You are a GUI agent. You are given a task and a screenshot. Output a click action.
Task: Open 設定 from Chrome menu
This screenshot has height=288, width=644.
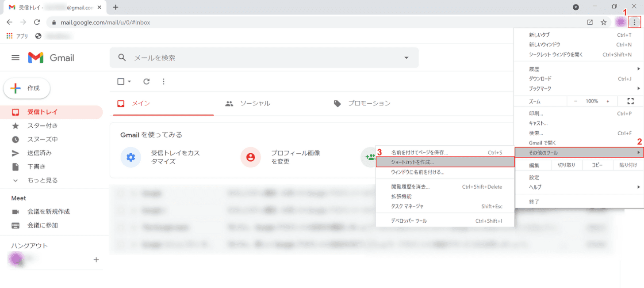point(579,177)
